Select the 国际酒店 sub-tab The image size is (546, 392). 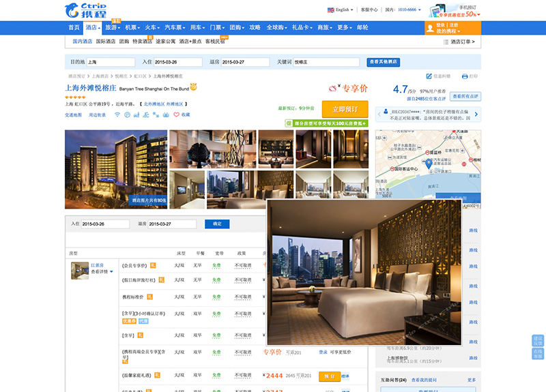pyautogui.click(x=106, y=42)
